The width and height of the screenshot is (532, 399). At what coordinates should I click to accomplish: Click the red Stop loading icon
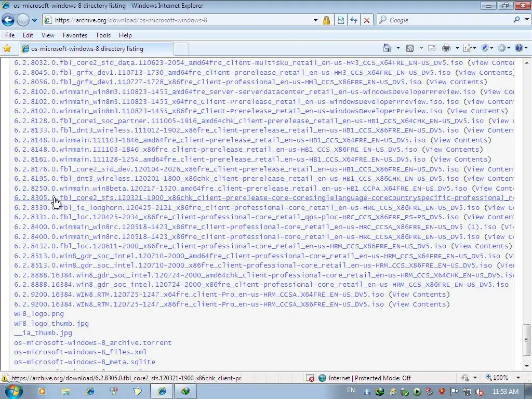[366, 20]
